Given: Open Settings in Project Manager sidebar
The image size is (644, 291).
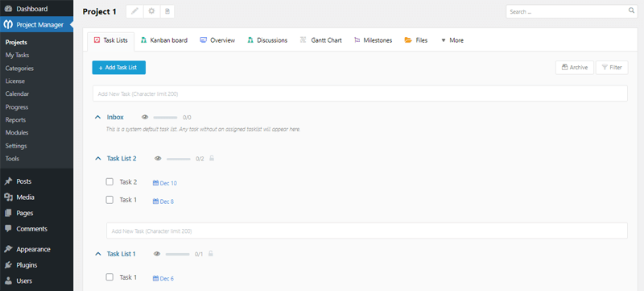Looking at the screenshot, I should click(x=16, y=145).
